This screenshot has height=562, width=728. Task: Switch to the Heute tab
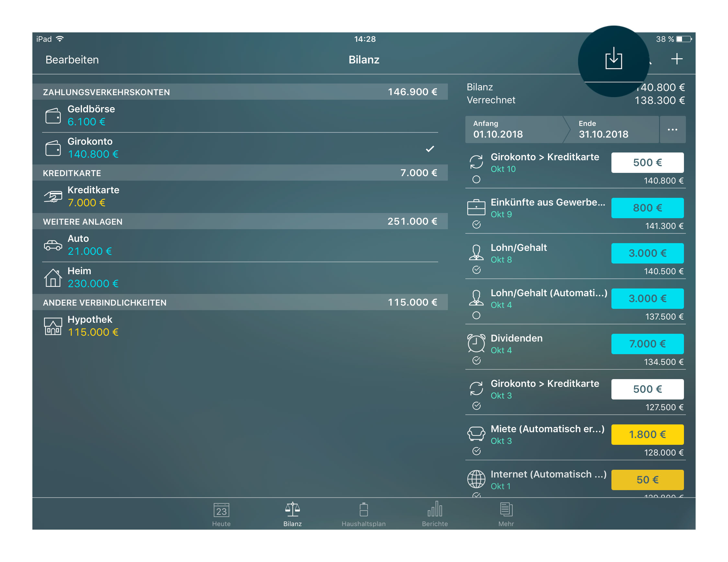click(221, 514)
